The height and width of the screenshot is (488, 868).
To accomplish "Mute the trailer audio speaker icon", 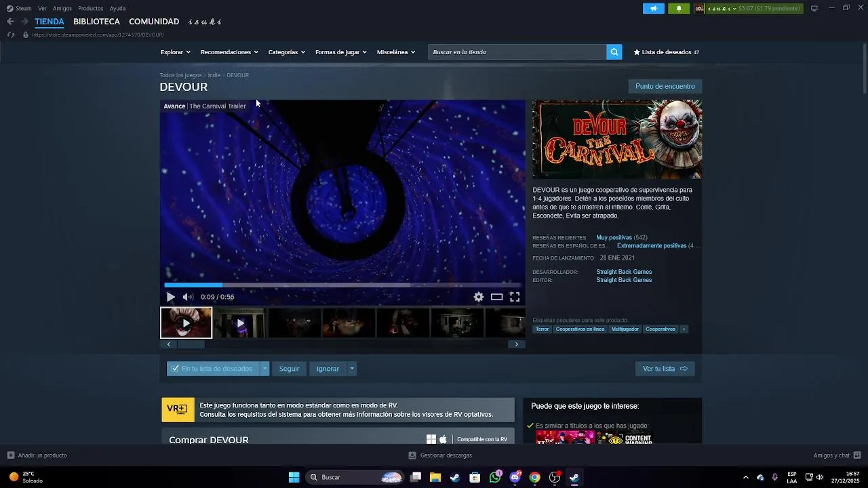I will click(188, 297).
